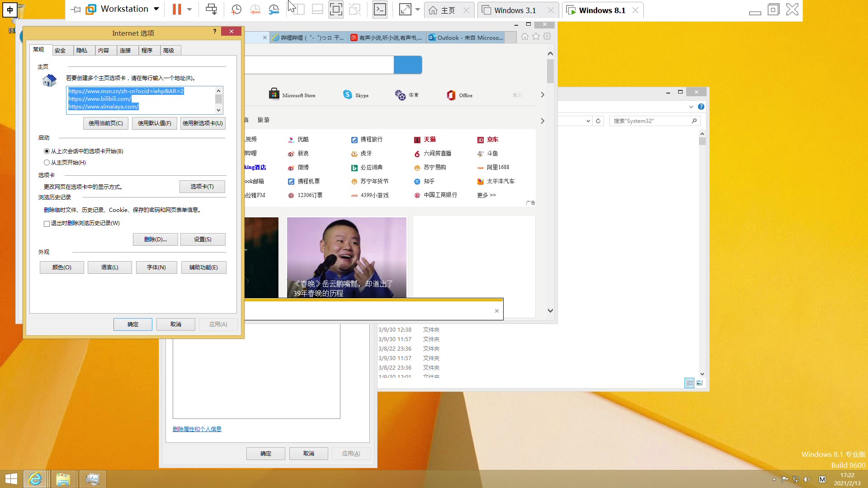This screenshot has height=488, width=868.
Task: Click the blue search button on MSN page
Action: (x=408, y=65)
